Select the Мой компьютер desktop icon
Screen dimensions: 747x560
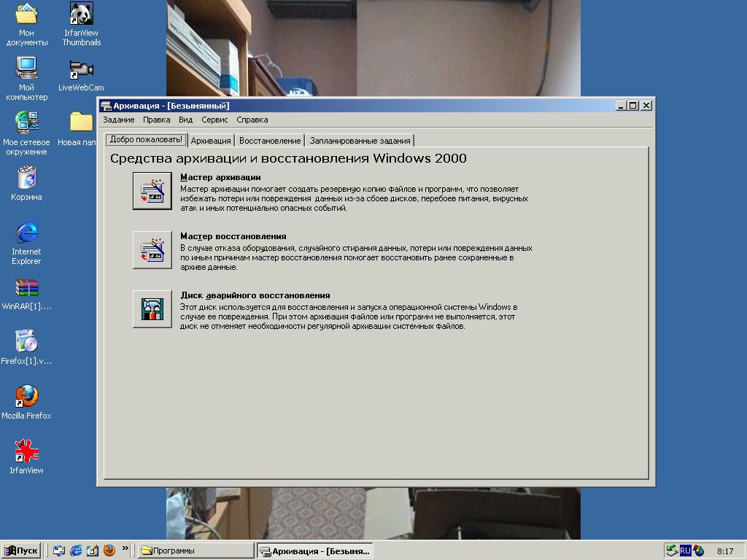27,79
